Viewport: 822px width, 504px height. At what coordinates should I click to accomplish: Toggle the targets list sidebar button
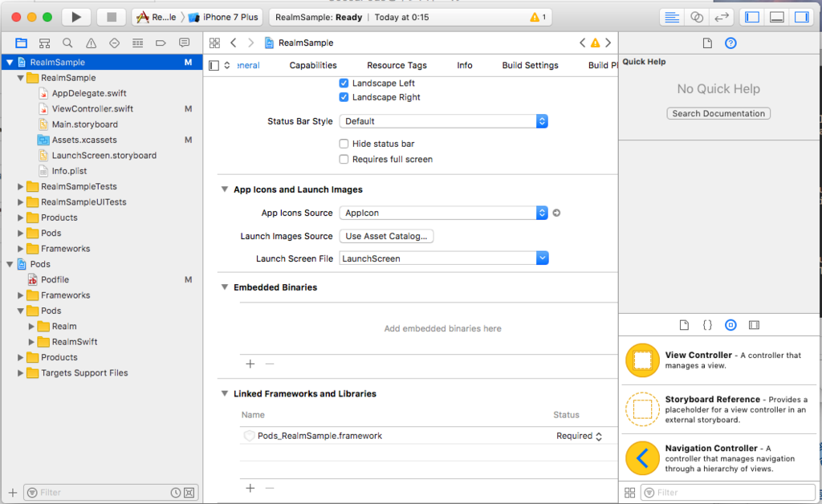[214, 66]
